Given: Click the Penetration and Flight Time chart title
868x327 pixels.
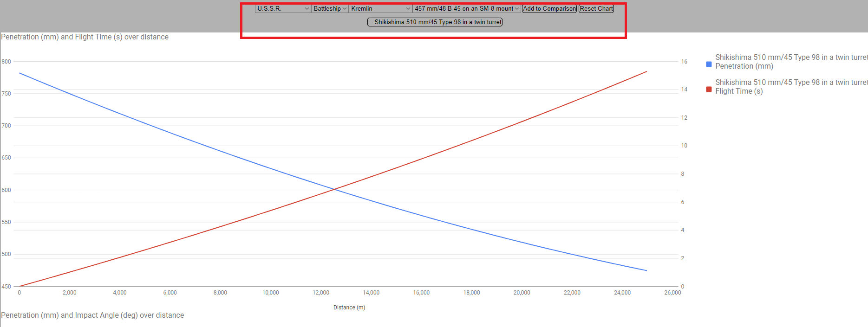Looking at the screenshot, I should [x=85, y=37].
